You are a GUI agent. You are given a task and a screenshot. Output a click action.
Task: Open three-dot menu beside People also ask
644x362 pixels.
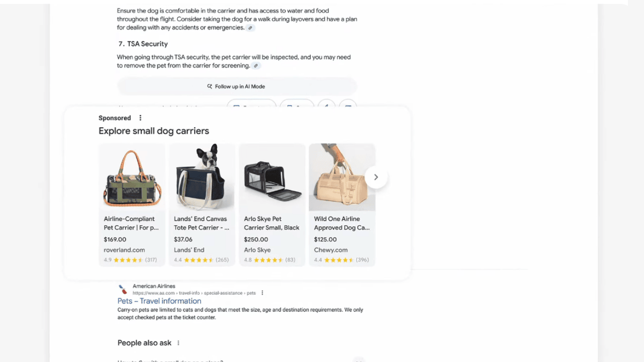pyautogui.click(x=178, y=343)
